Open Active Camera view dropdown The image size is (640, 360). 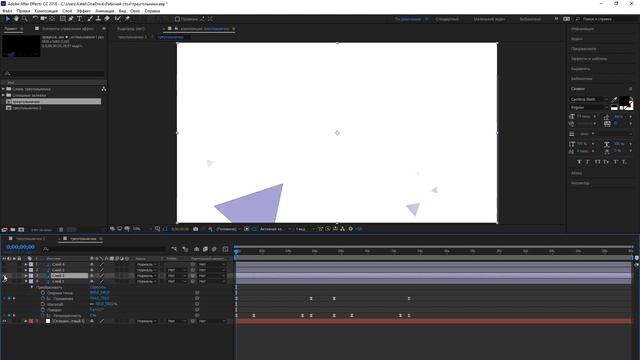(275, 229)
